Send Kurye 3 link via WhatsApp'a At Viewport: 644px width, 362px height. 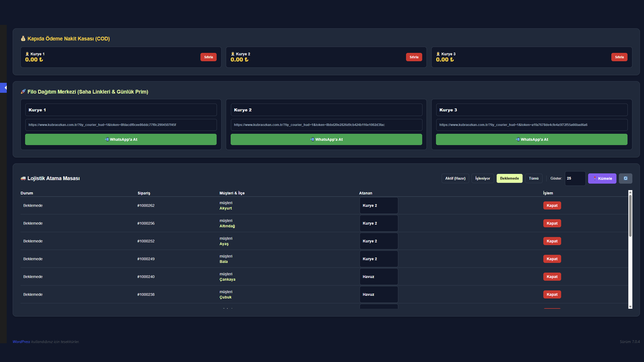(532, 139)
